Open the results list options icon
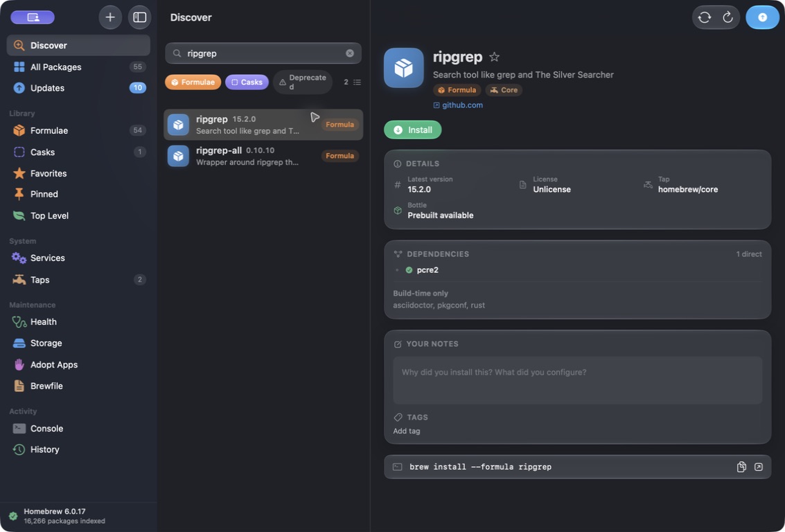The image size is (785, 532). point(357,82)
